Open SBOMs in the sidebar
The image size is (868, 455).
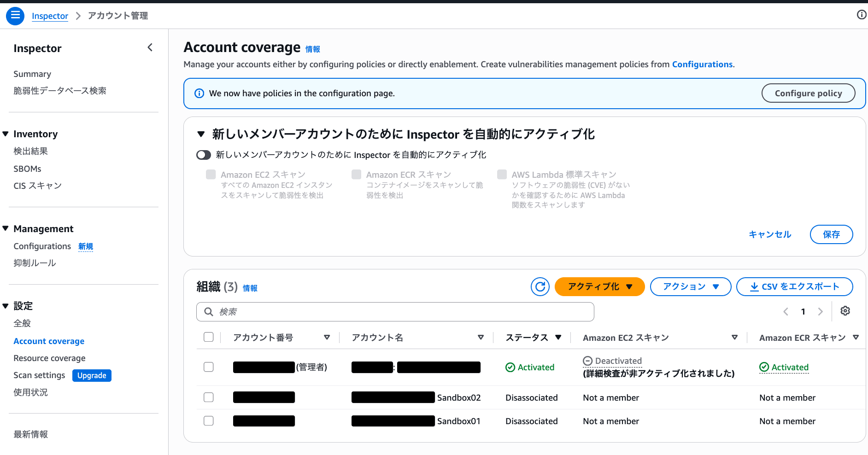(x=27, y=169)
